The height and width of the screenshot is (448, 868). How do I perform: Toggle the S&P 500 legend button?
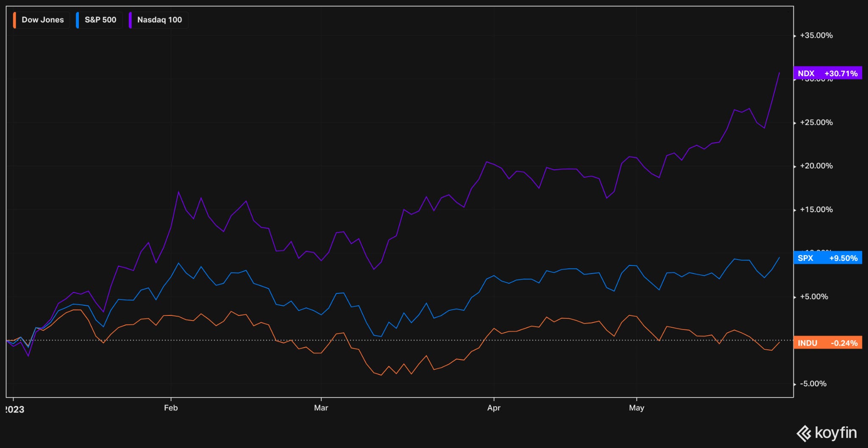tap(99, 20)
